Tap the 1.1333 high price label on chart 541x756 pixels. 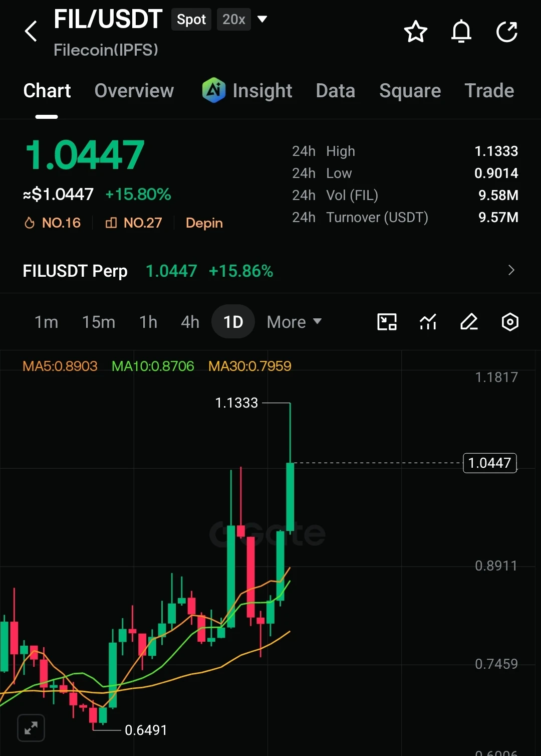point(236,403)
